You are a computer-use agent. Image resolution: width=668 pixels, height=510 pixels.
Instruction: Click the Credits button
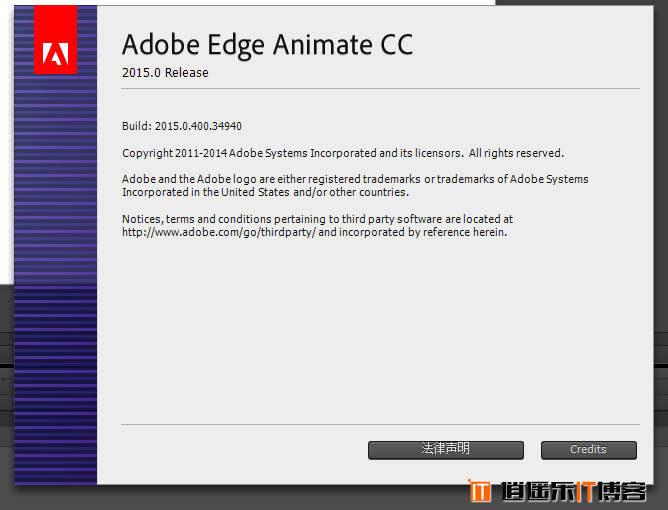589,450
